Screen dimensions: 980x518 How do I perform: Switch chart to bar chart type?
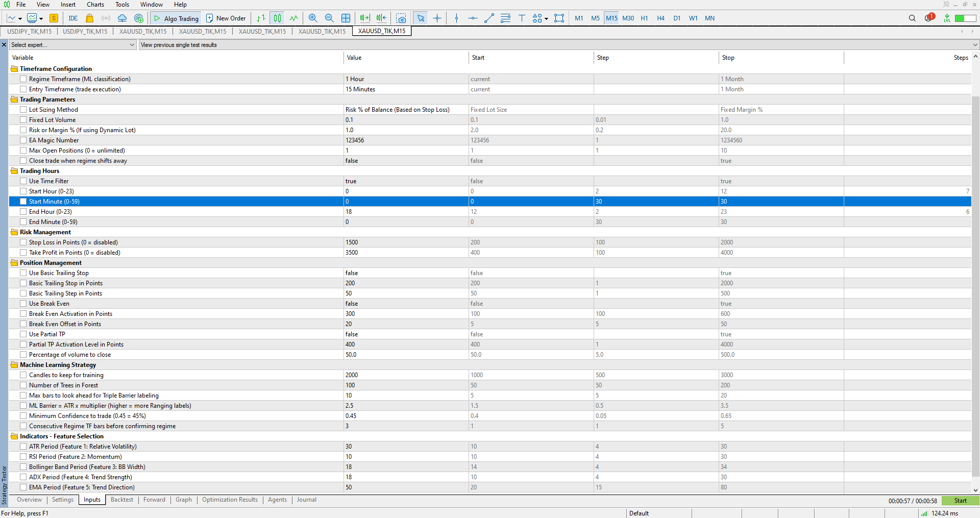(261, 18)
